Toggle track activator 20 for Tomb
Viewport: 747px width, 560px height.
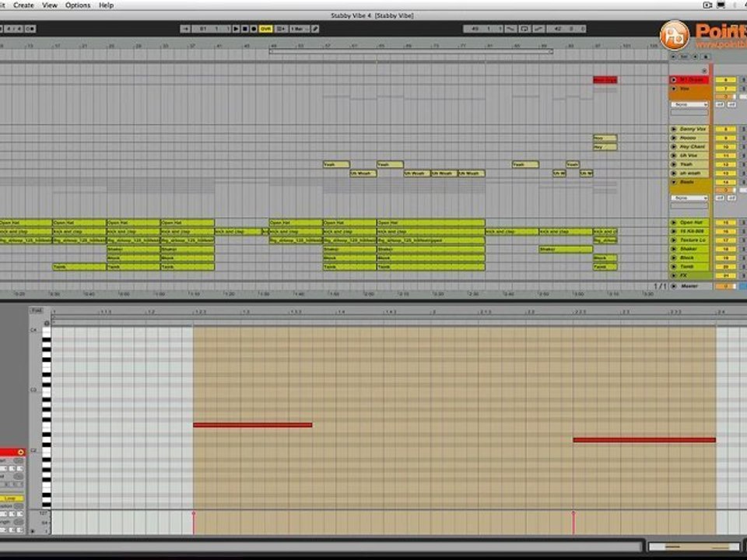725,267
